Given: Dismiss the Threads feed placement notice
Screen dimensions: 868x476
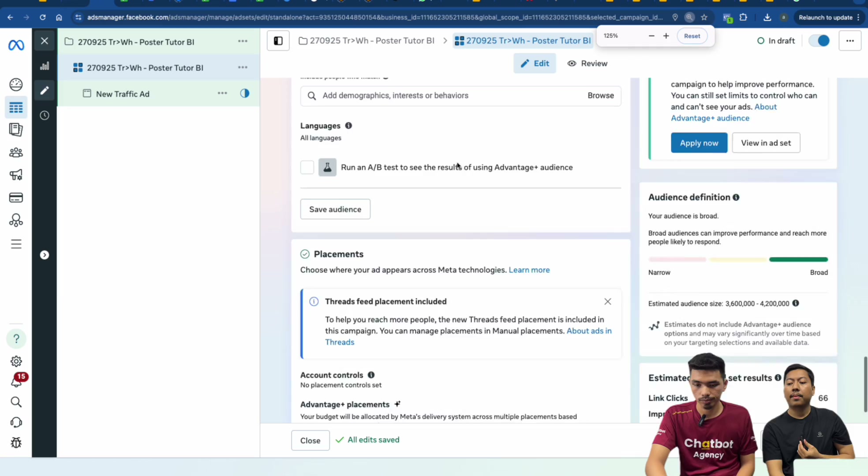Looking at the screenshot, I should 607,301.
